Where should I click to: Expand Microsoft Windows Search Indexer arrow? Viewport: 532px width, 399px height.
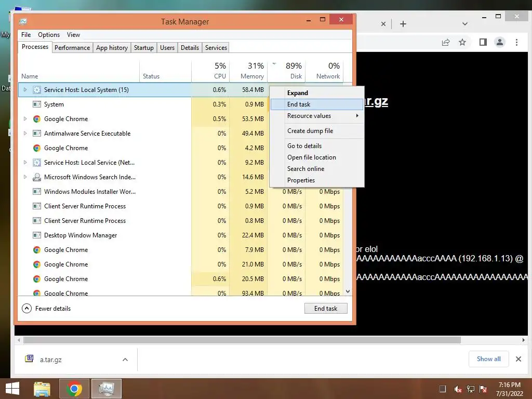pyautogui.click(x=25, y=177)
